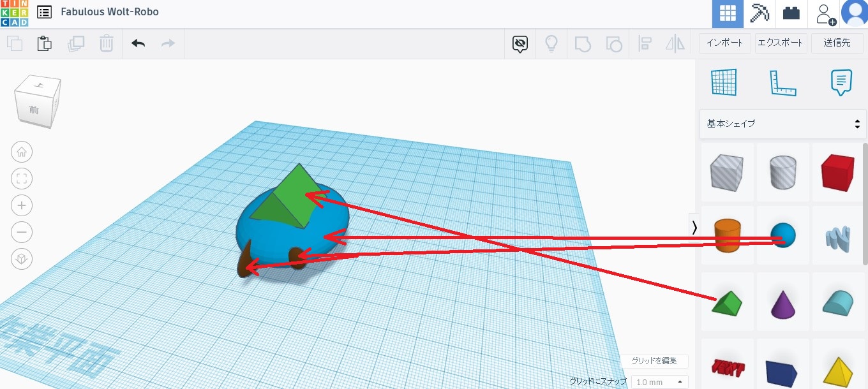
Task: Undo the last action
Action: (x=138, y=43)
